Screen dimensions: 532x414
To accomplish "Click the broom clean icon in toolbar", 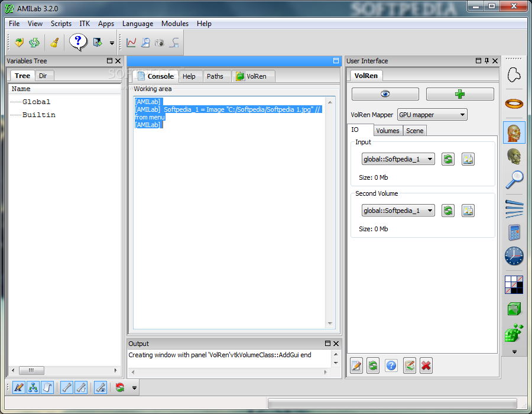I will point(54,43).
